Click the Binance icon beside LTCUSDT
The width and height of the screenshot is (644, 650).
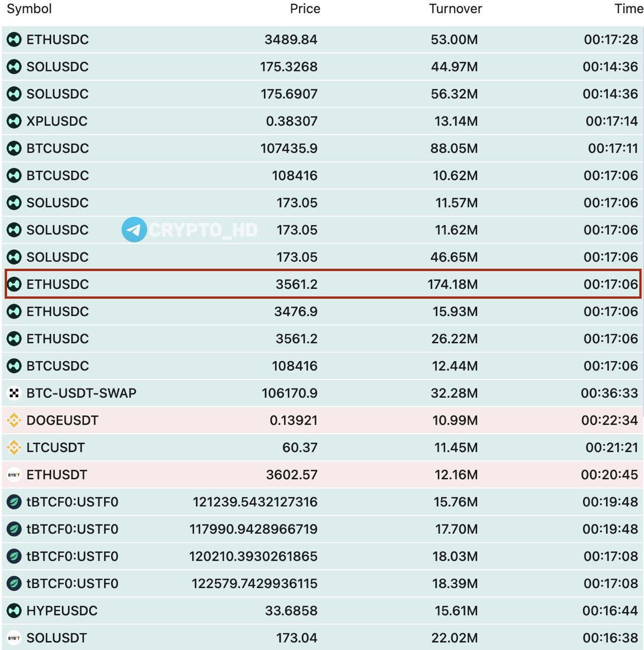[14, 447]
